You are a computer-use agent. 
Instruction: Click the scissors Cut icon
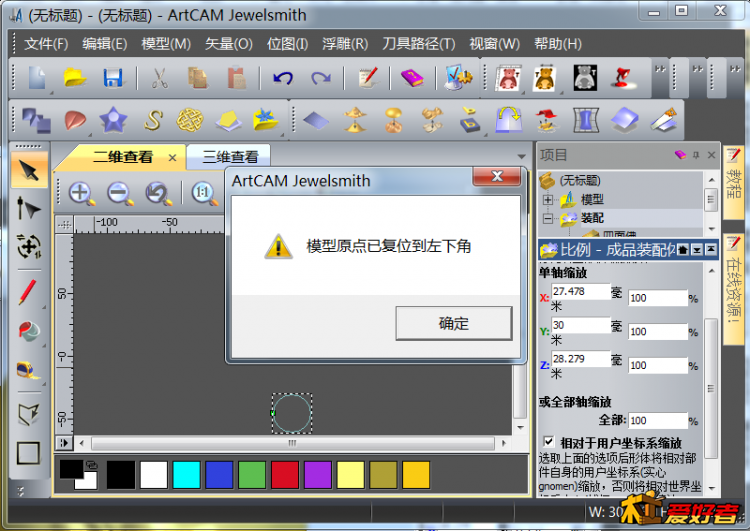159,77
